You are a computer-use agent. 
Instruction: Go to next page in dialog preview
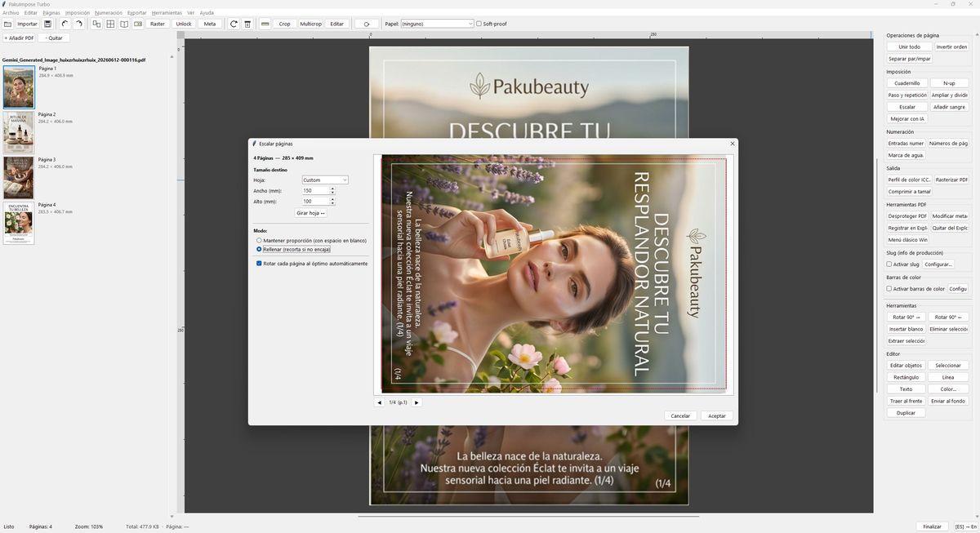[416, 402]
